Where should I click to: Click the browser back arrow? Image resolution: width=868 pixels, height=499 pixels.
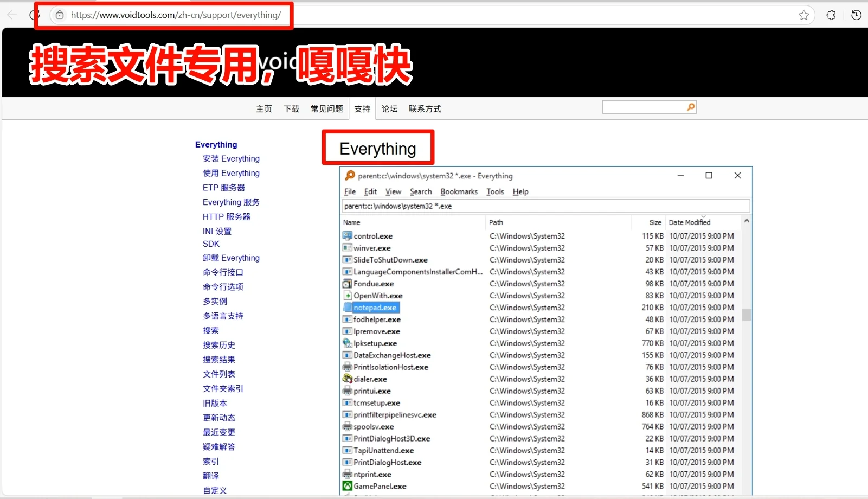pyautogui.click(x=11, y=15)
